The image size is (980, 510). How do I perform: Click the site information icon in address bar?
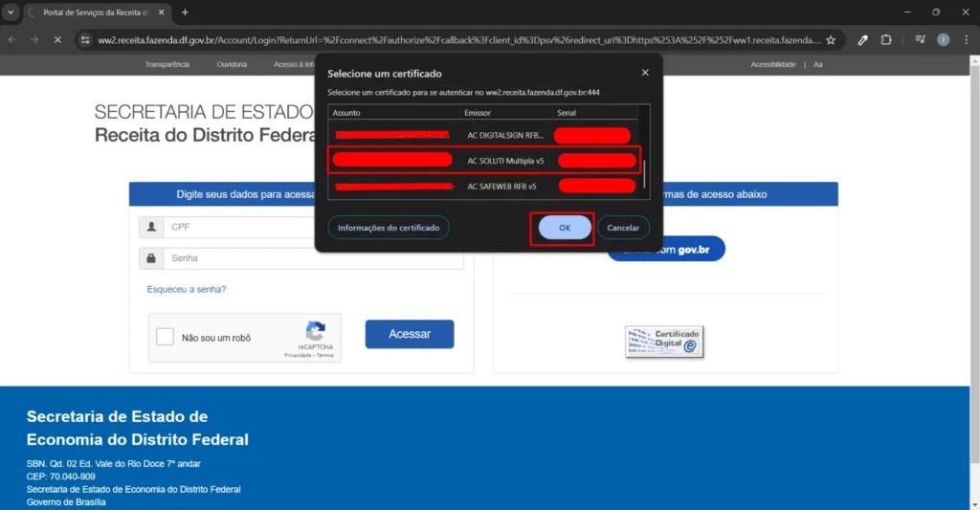coord(85,40)
